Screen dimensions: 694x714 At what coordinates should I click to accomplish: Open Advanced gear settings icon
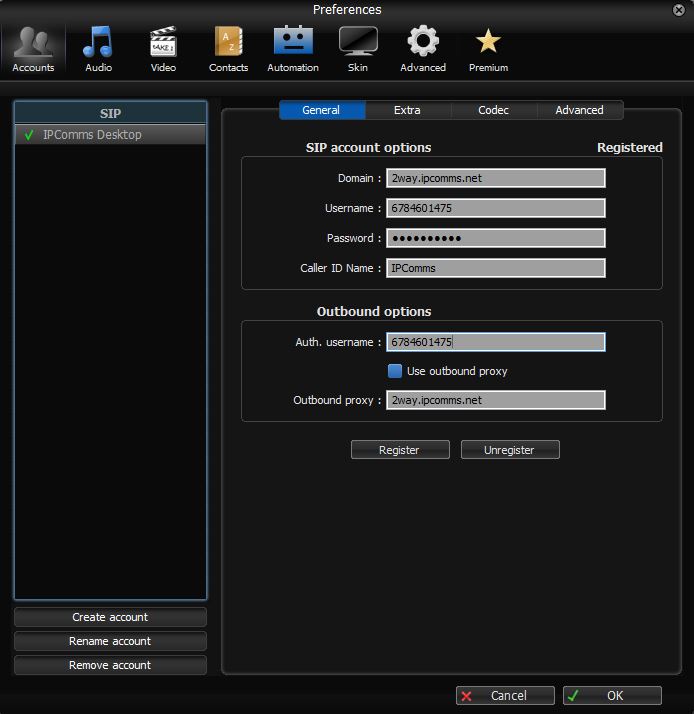pyautogui.click(x=423, y=48)
